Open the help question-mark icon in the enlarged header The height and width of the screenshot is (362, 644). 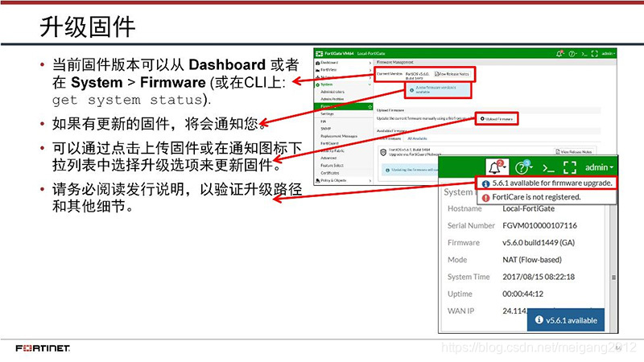524,167
